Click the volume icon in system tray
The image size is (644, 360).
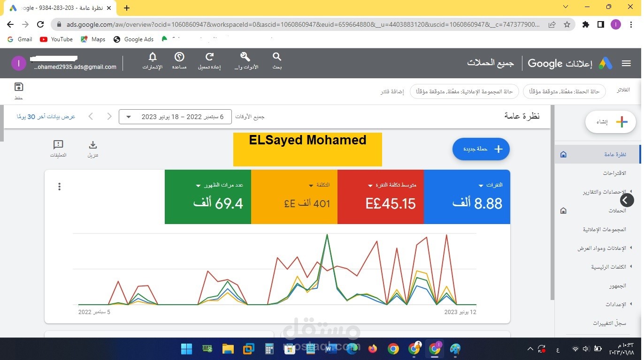(x=586, y=349)
